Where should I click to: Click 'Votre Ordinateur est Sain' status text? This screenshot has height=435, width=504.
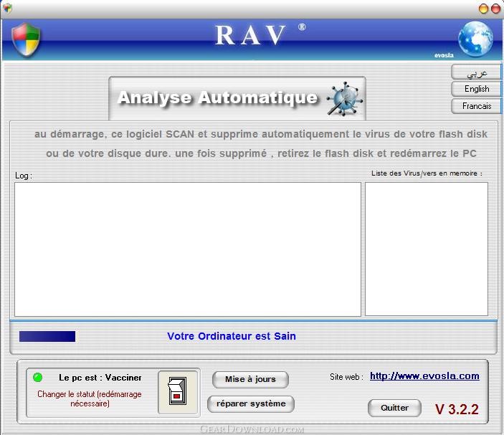click(232, 336)
